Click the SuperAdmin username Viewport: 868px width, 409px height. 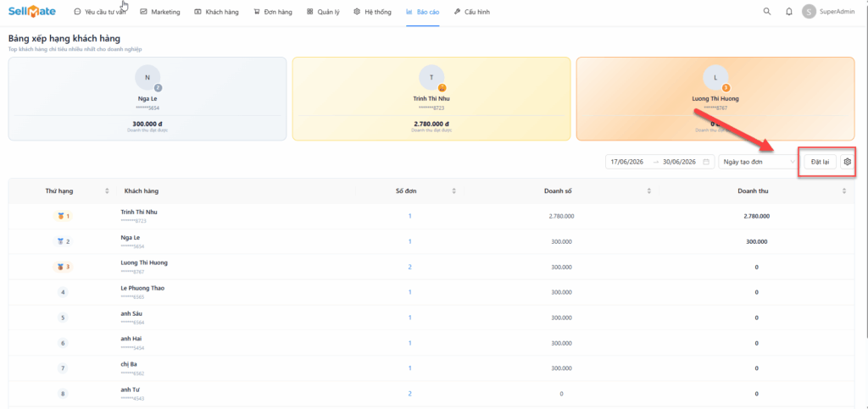pos(837,12)
